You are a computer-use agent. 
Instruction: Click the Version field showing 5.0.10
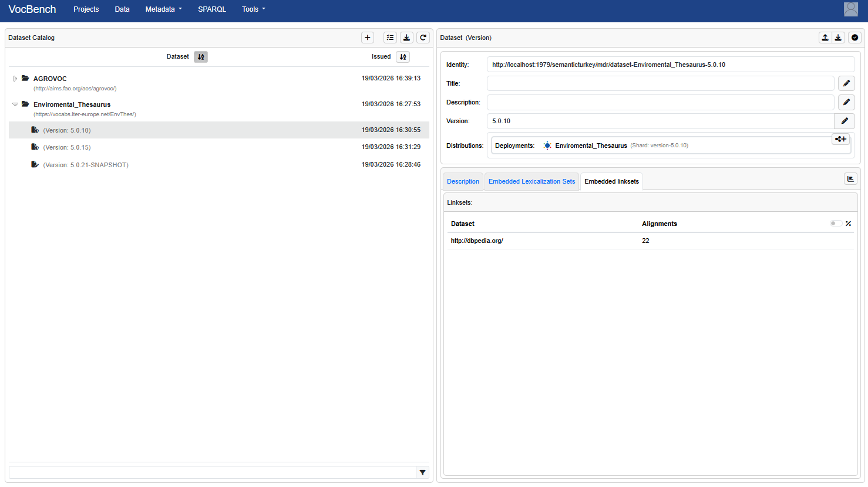click(661, 121)
